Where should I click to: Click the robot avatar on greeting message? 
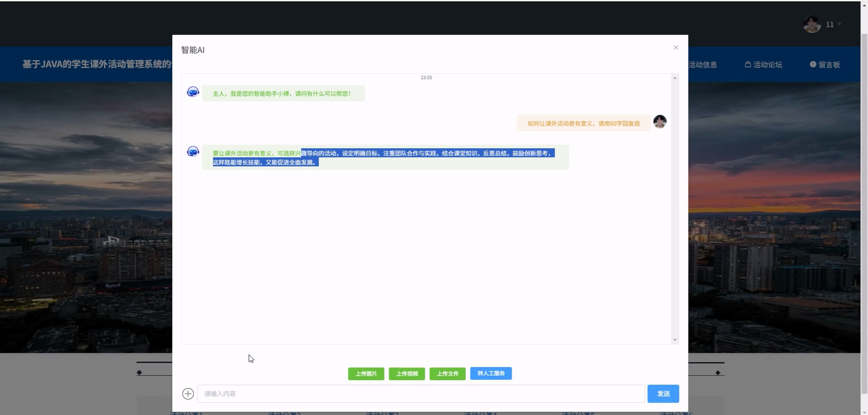point(193,92)
